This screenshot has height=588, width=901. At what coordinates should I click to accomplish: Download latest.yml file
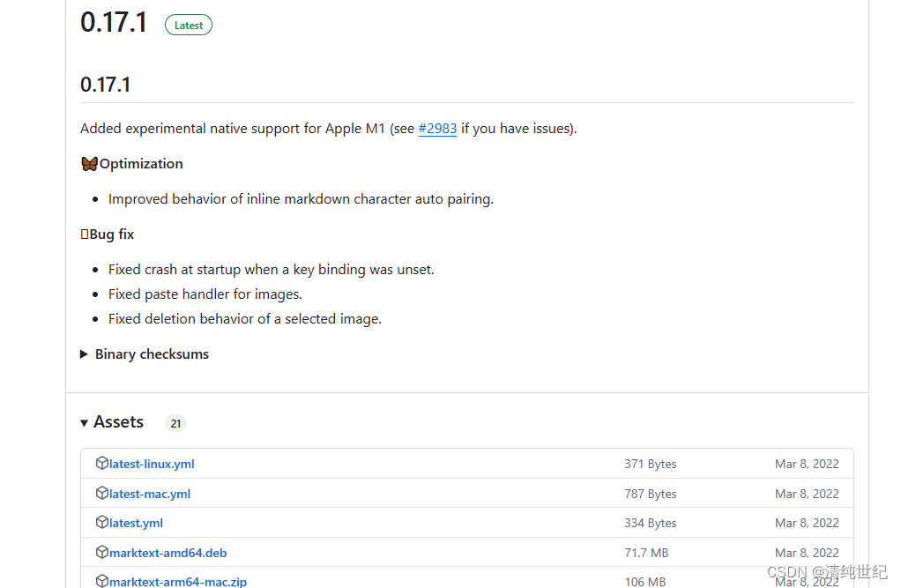136,523
